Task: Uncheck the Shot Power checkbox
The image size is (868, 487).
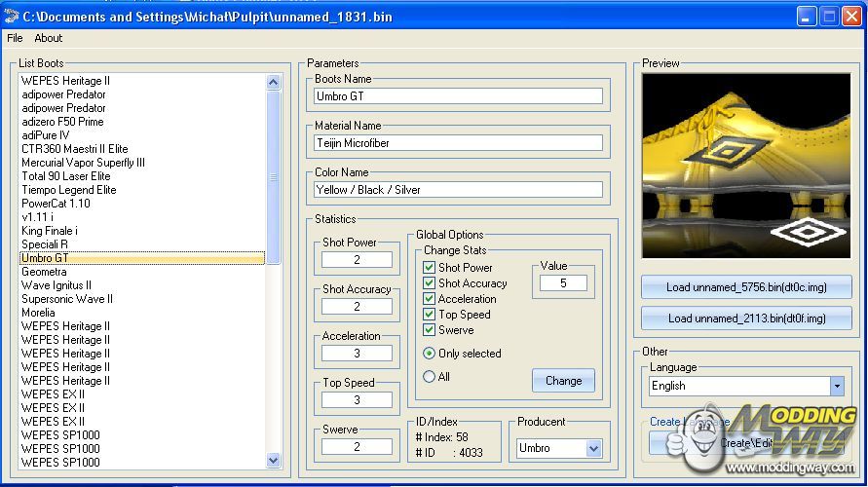Action: pos(429,268)
